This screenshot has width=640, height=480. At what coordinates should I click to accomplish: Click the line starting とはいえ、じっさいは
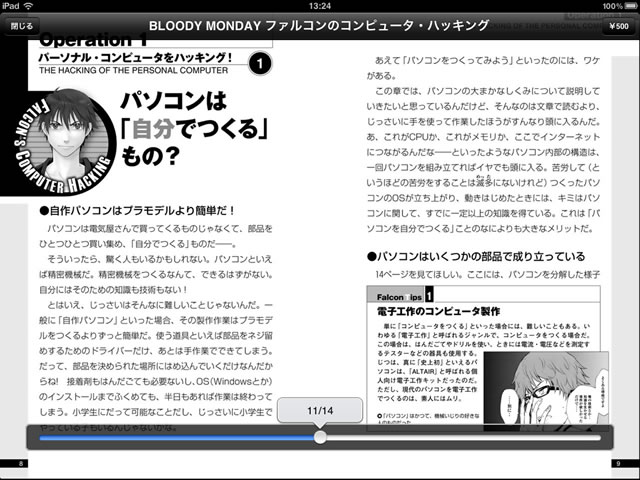(160, 304)
